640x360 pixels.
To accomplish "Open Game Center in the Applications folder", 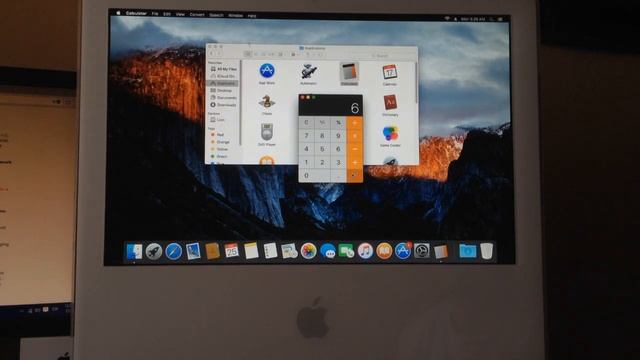I will (x=390, y=133).
